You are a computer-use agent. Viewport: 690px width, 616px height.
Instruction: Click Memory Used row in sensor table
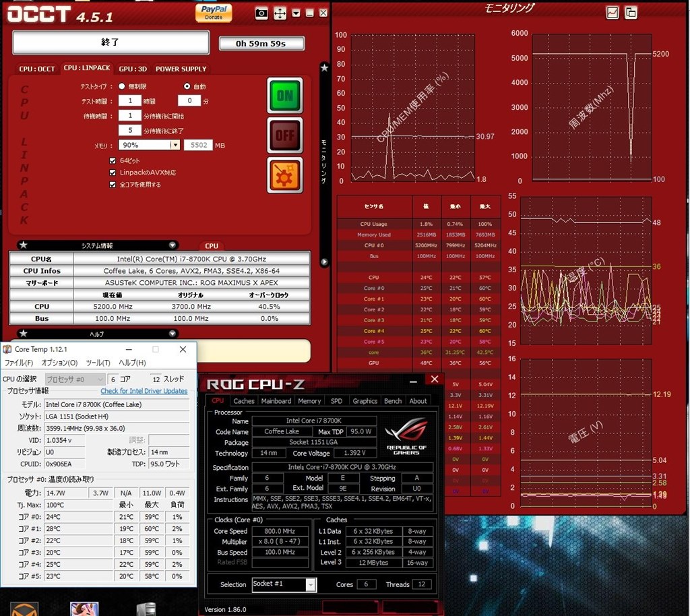pyautogui.click(x=418, y=235)
